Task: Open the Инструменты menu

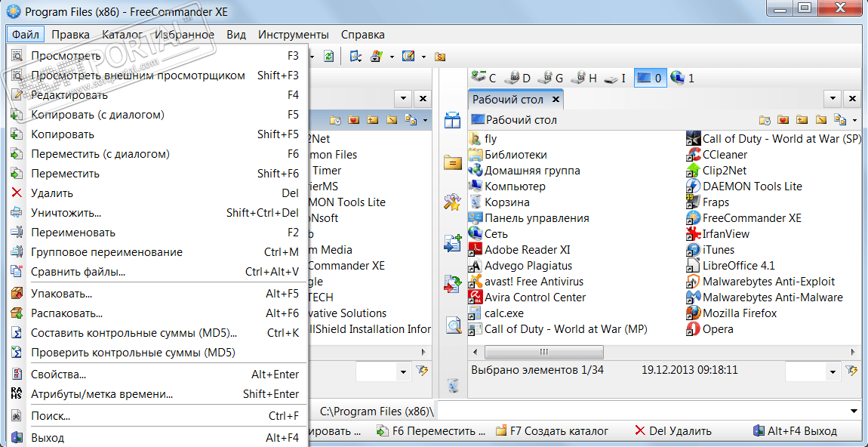Action: [294, 34]
